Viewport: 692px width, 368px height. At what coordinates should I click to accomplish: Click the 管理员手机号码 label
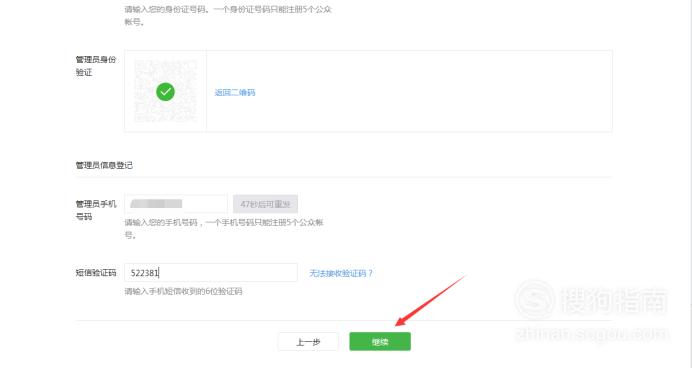click(x=96, y=210)
